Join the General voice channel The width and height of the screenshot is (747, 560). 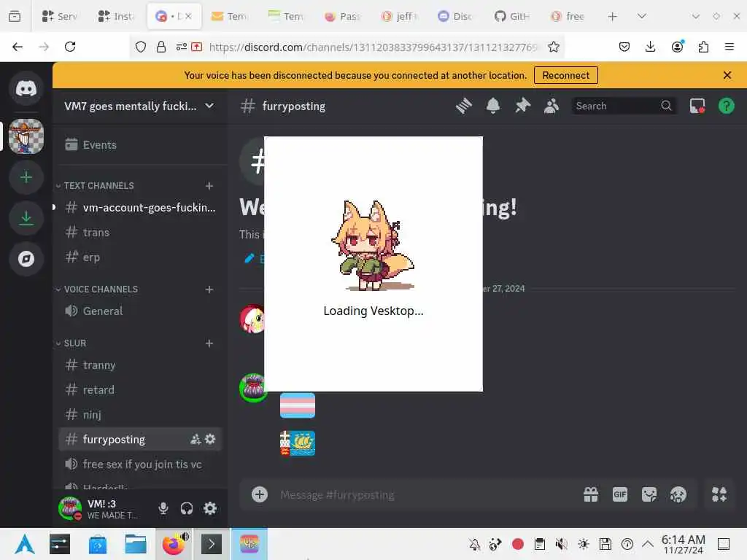click(140, 311)
